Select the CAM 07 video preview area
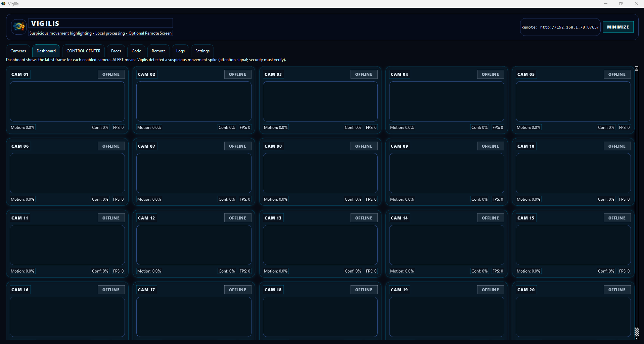This screenshot has width=644, height=344. click(x=194, y=173)
